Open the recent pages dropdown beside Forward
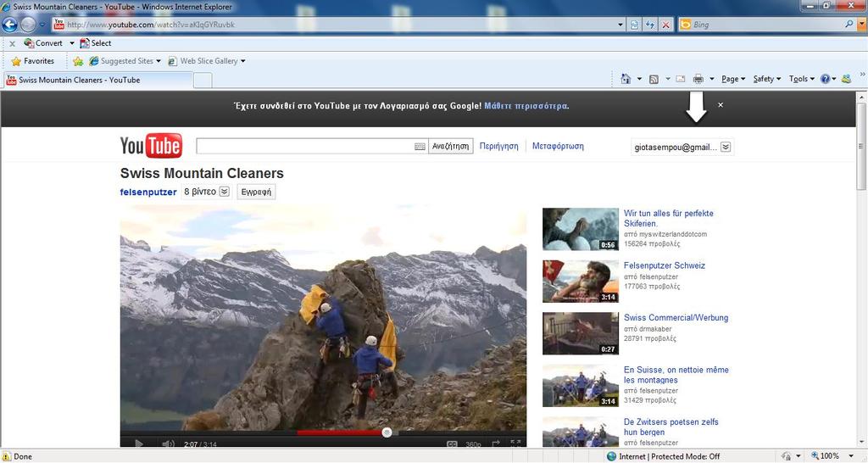Screen dimensions: 868x463 [x=42, y=25]
